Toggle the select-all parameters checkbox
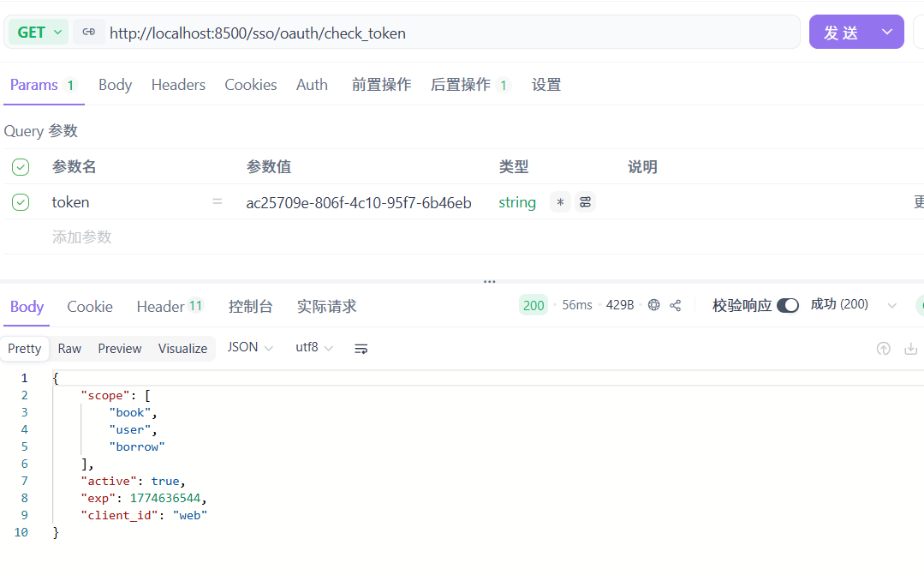 [x=21, y=167]
